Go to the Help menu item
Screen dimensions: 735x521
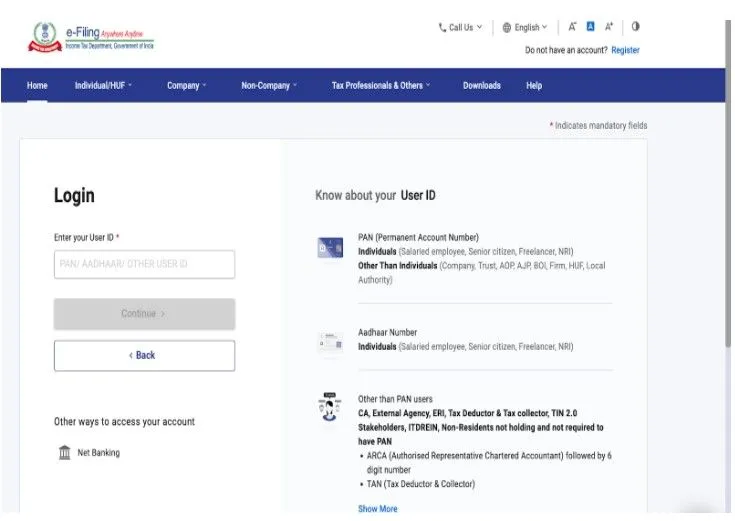(x=534, y=86)
